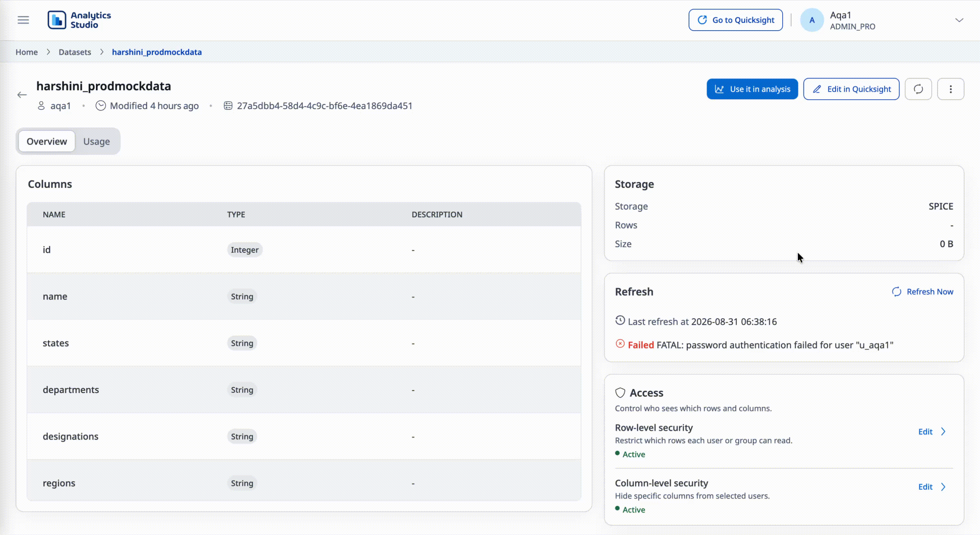The image size is (980, 535).
Task: Open the three-dot more options menu
Action: [x=950, y=89]
